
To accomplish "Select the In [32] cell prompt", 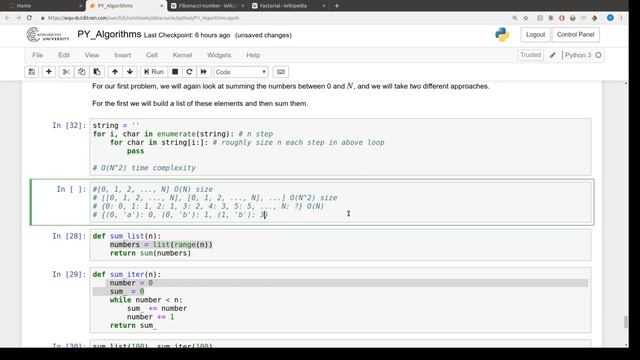I will tap(69, 125).
